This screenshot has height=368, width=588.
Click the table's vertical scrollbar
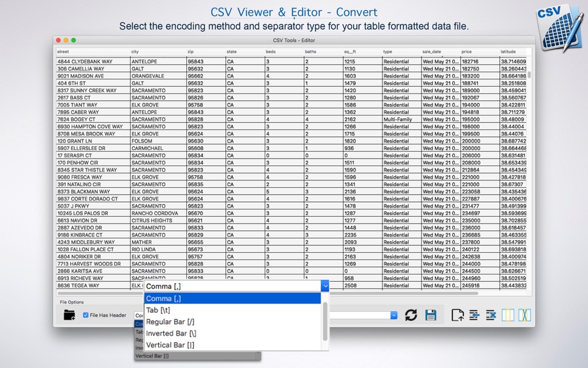529,74
